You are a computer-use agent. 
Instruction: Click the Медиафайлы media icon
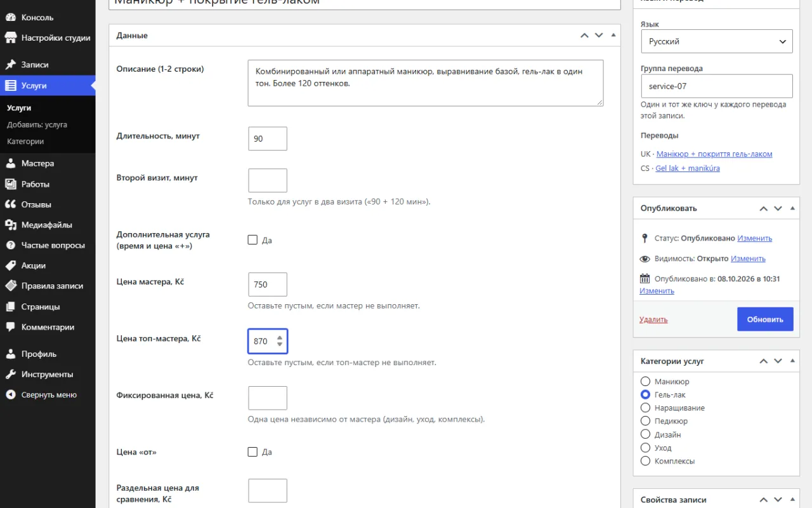(x=11, y=225)
